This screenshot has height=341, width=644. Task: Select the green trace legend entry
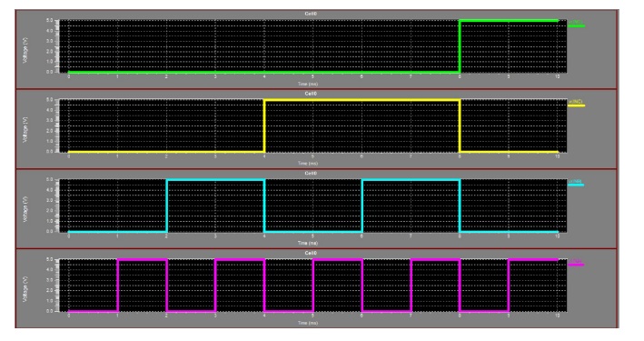(576, 24)
